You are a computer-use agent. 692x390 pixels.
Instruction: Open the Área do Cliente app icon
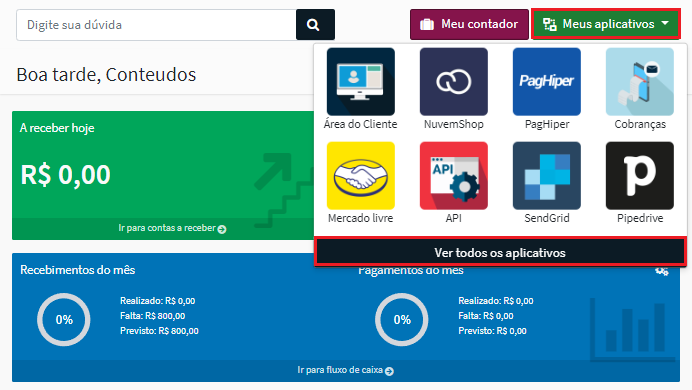pyautogui.click(x=361, y=82)
